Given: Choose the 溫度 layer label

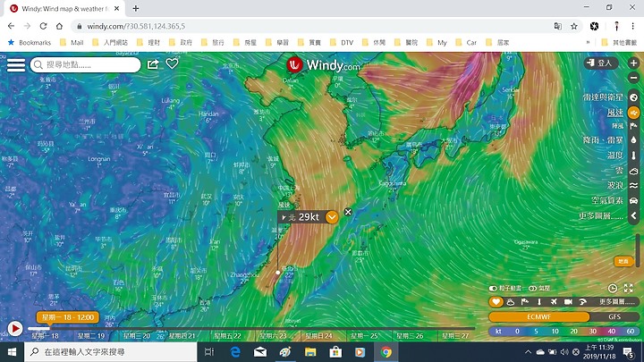Looking at the screenshot, I should click(x=615, y=156).
